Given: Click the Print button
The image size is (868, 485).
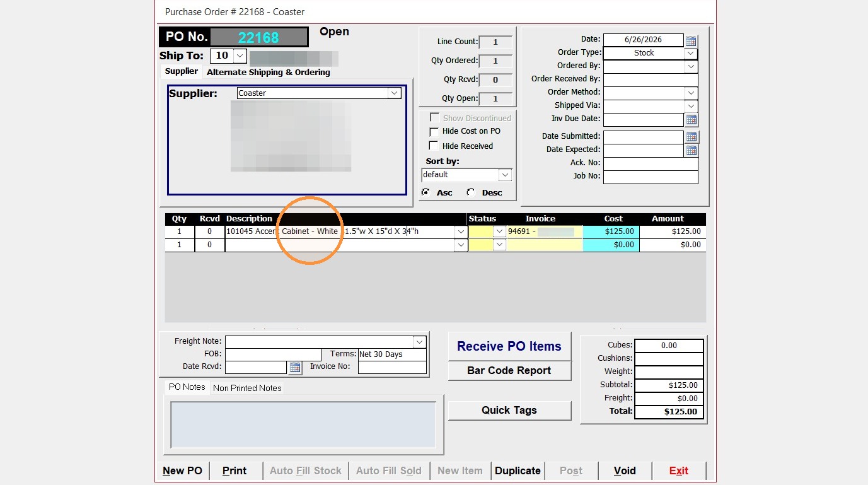Looking at the screenshot, I should [234, 470].
